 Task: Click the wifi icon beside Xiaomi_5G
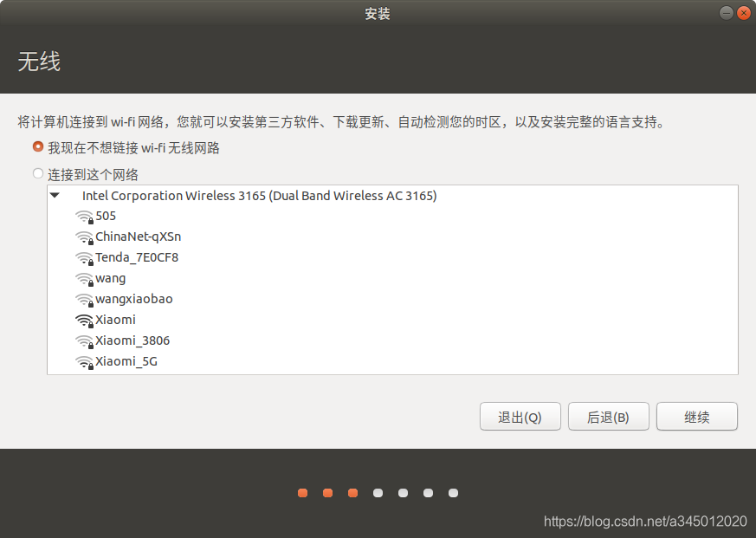click(x=84, y=362)
